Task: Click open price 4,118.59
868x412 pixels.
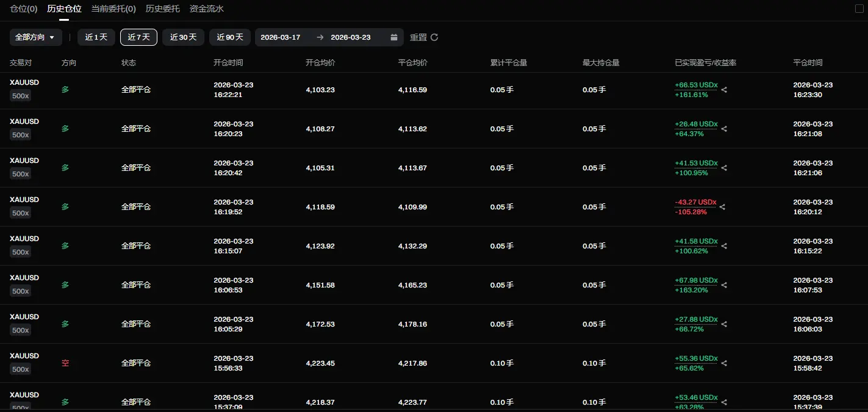Action: tap(320, 207)
